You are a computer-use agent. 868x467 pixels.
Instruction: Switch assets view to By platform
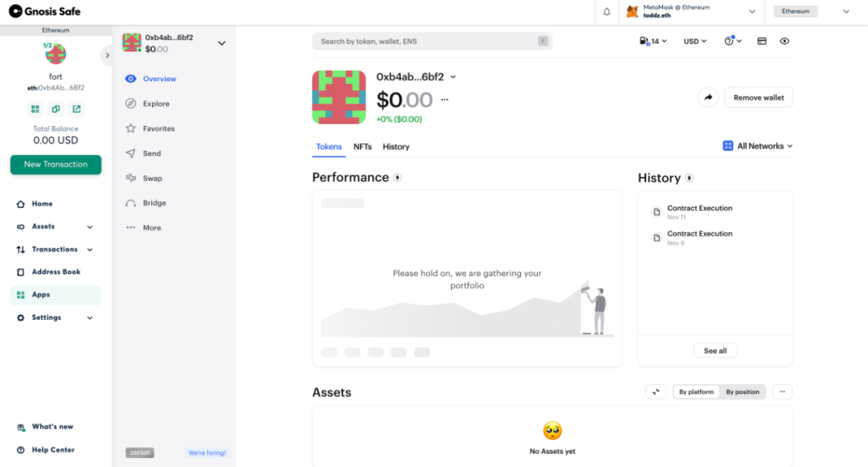696,391
